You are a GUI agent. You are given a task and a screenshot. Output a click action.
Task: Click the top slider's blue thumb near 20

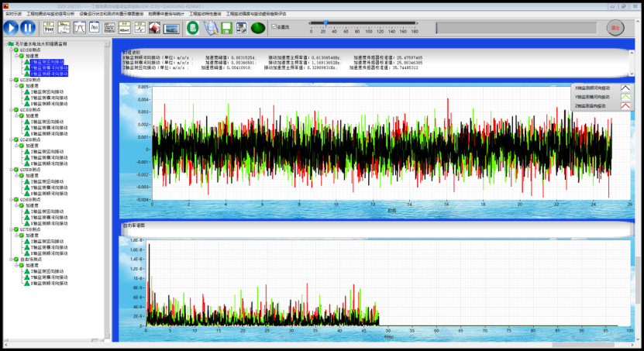coord(325,23)
